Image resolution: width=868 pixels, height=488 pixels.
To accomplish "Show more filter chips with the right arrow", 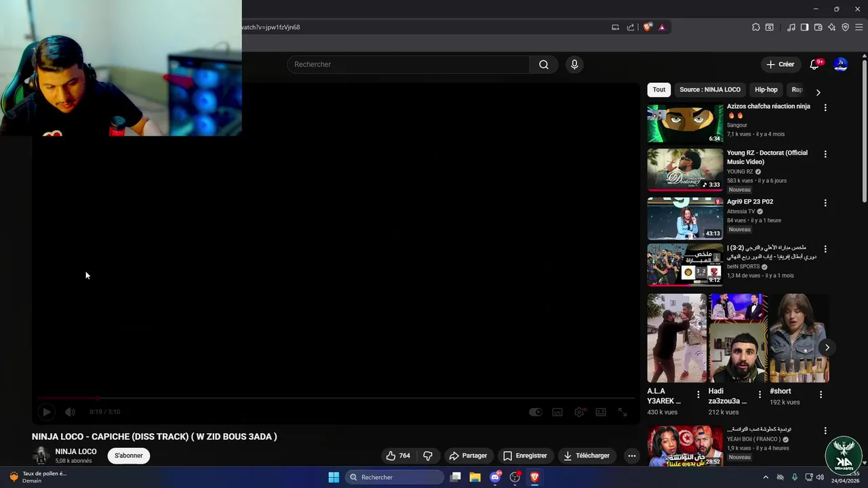I will click(x=818, y=91).
